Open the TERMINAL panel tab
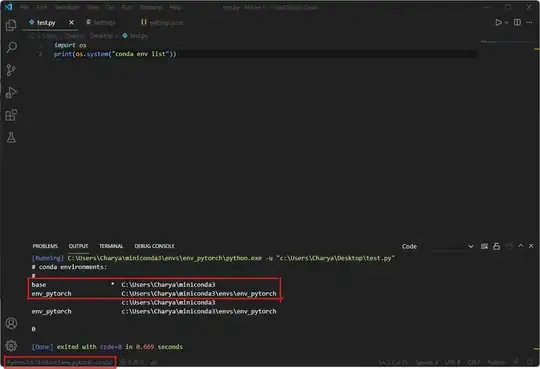The width and height of the screenshot is (540, 369). tap(111, 246)
